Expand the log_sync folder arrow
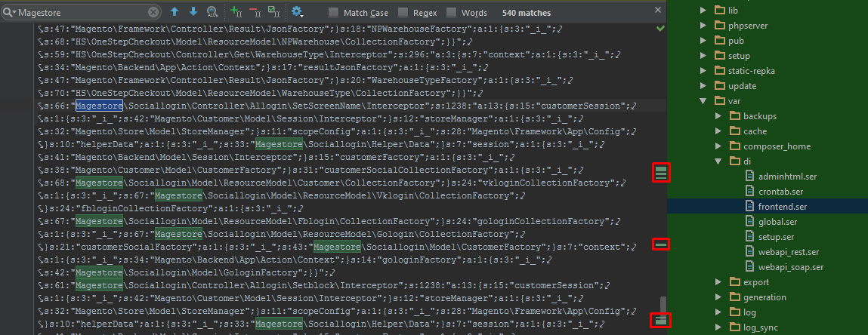This screenshot has height=335, width=868. [718, 327]
